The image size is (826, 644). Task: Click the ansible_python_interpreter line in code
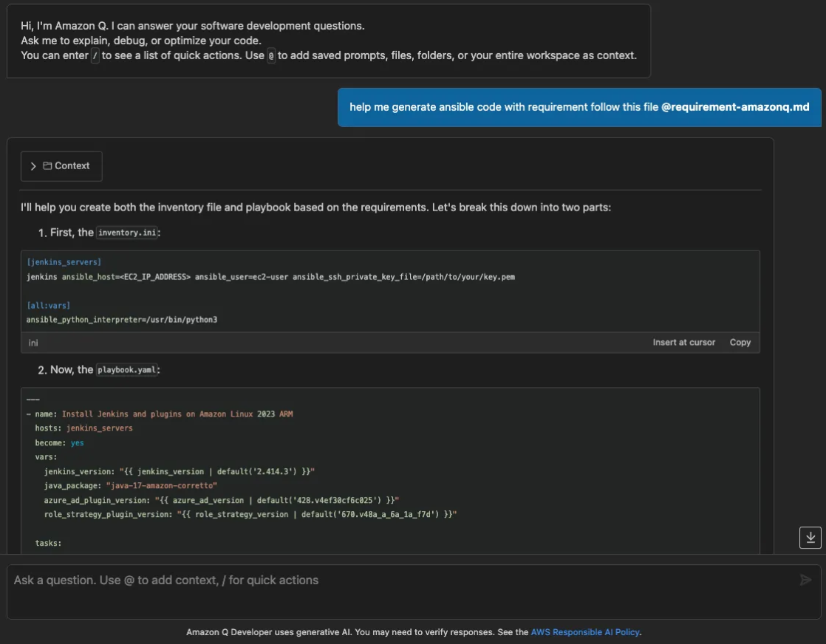coord(122,320)
